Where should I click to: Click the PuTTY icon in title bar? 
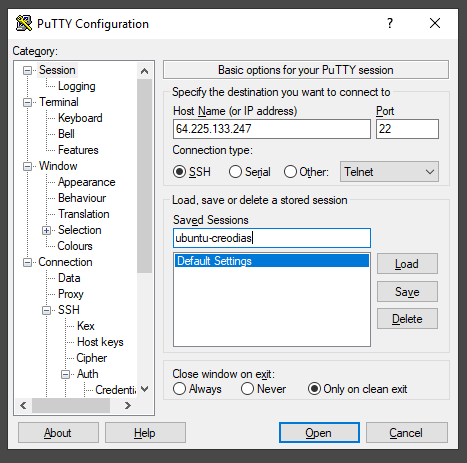24,23
